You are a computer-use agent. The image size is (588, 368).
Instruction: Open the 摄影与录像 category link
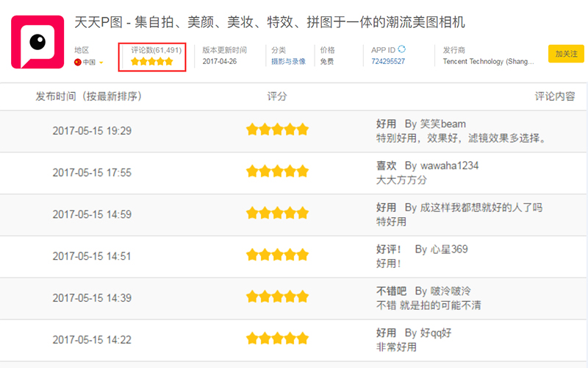point(288,62)
